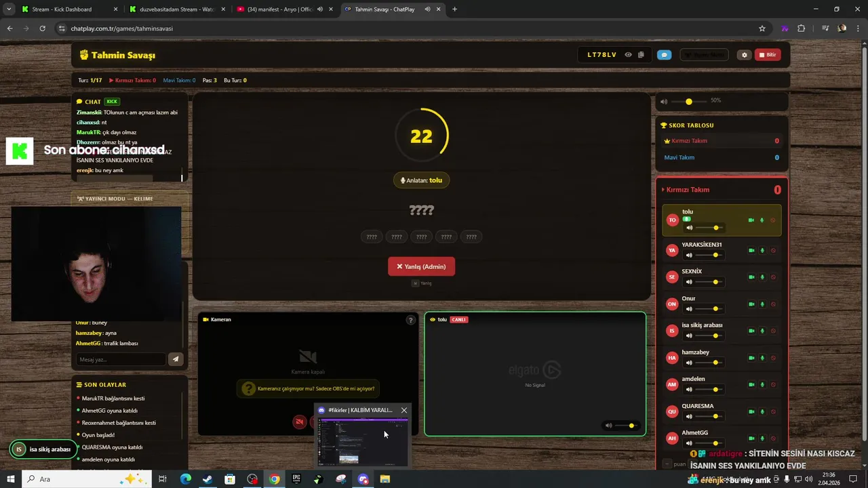The width and height of the screenshot is (868, 488).
Task: Disable hamzabey's camera icon
Action: click(x=751, y=357)
